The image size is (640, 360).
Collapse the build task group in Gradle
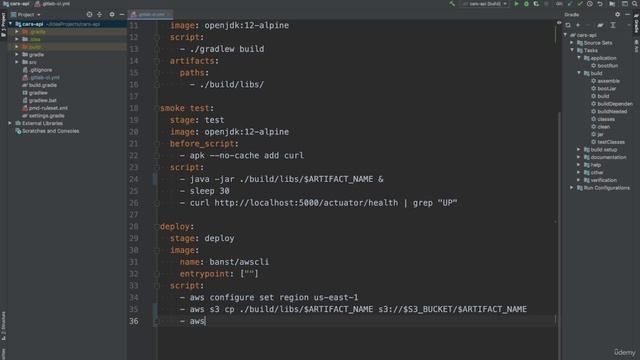click(x=579, y=73)
